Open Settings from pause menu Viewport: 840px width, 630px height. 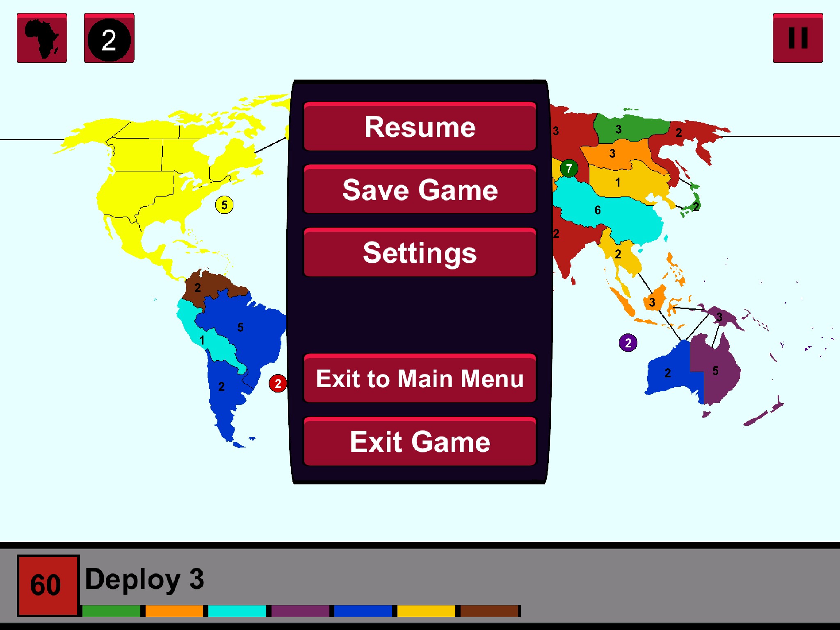420,253
